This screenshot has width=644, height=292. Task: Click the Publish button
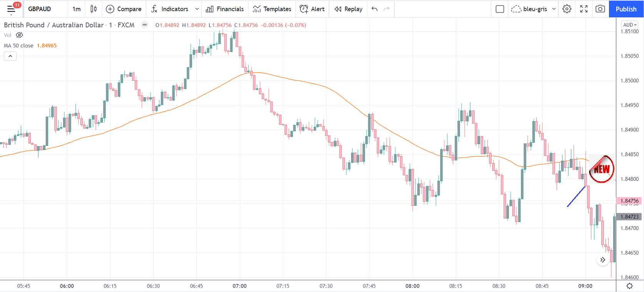626,9
